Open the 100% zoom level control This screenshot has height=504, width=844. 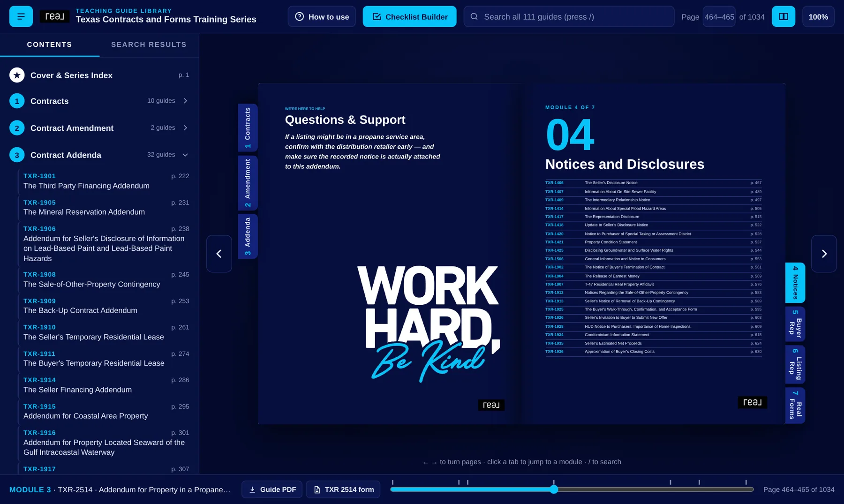818,16
